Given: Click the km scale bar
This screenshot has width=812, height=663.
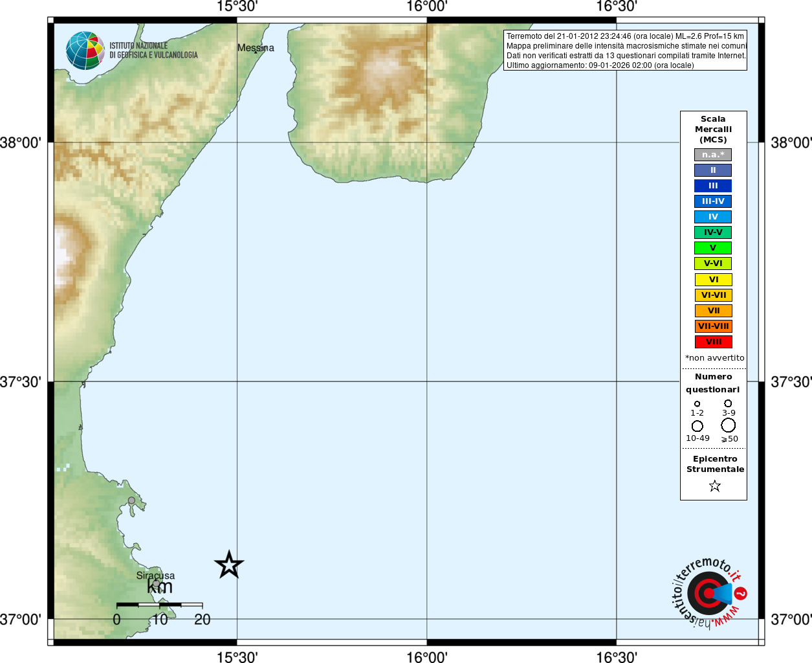Looking at the screenshot, I should click(160, 605).
